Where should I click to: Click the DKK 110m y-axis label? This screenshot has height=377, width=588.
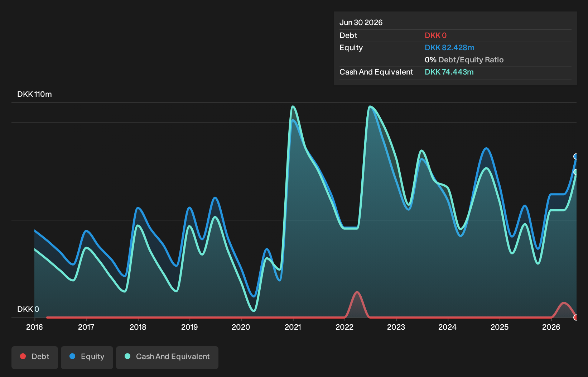coord(34,94)
